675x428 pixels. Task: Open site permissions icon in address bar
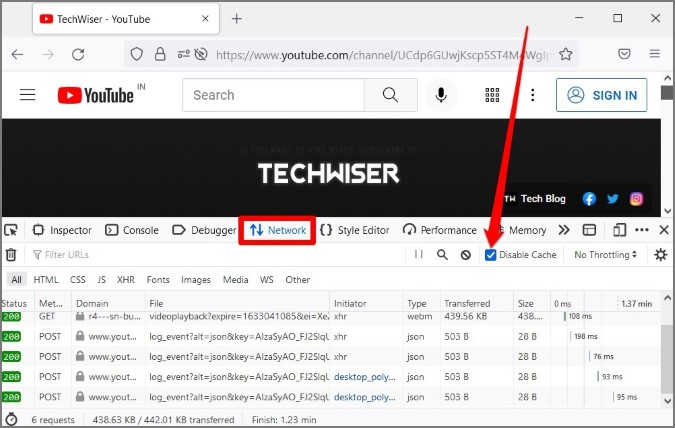[183, 54]
